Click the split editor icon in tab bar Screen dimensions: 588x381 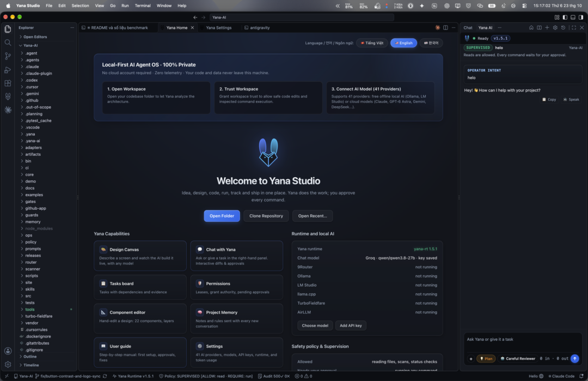point(445,27)
